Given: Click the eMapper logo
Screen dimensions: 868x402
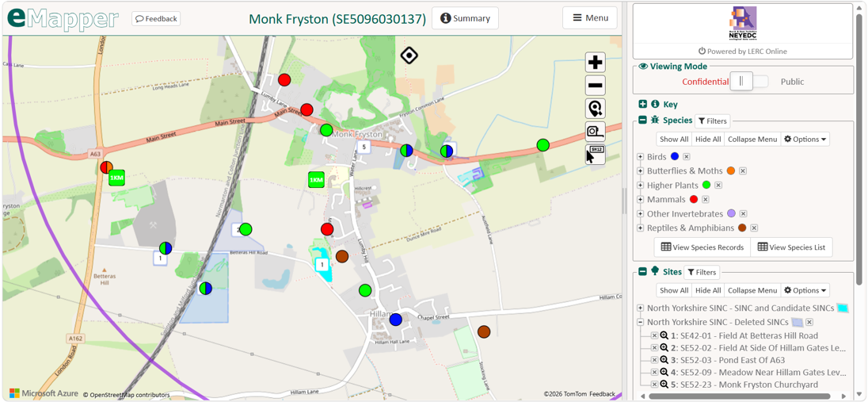Looking at the screenshot, I should 63,18.
